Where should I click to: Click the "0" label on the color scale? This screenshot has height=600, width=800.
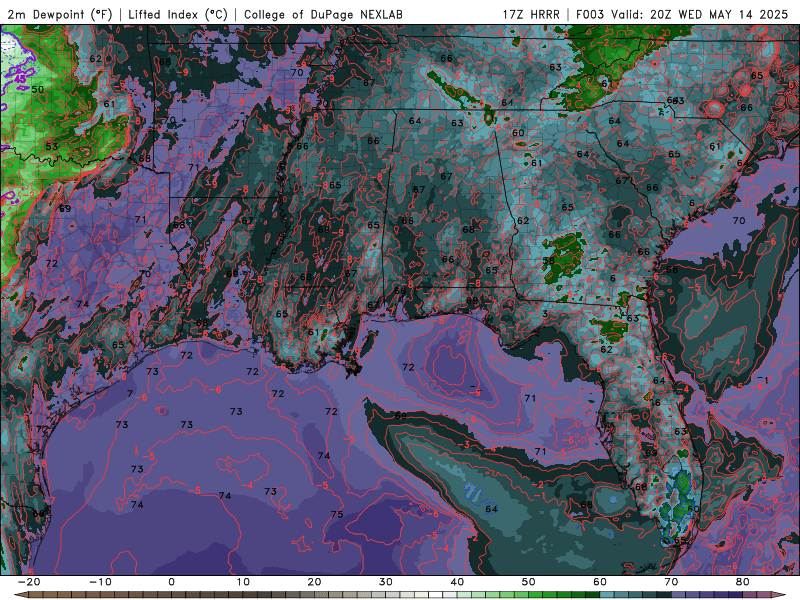coord(171,582)
